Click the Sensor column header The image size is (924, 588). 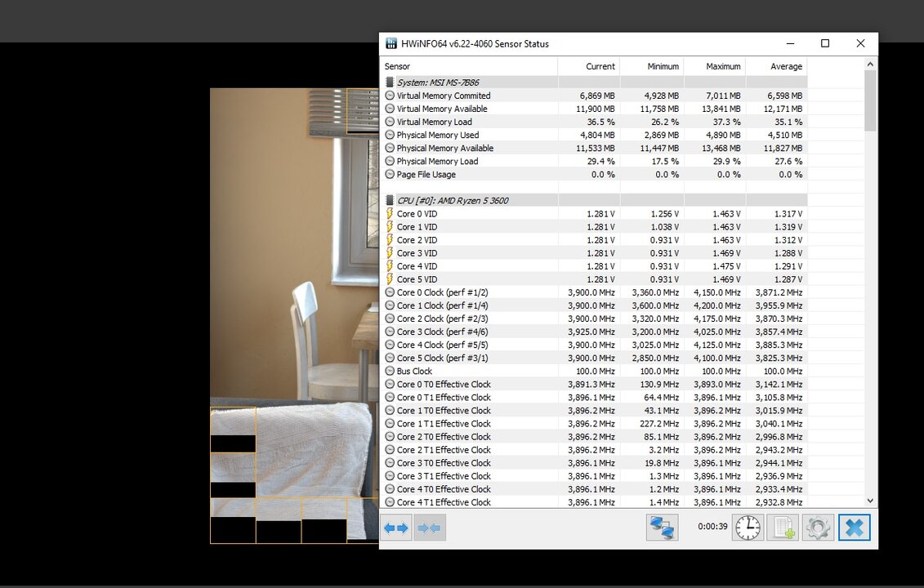point(469,67)
